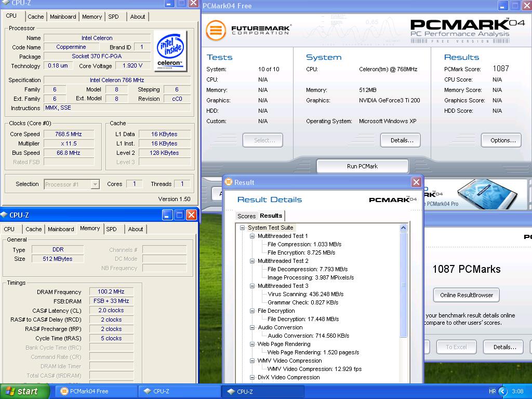The width and height of the screenshot is (532, 399).
Task: Collapse the Multithreaded Test 3 node
Action: (252, 286)
